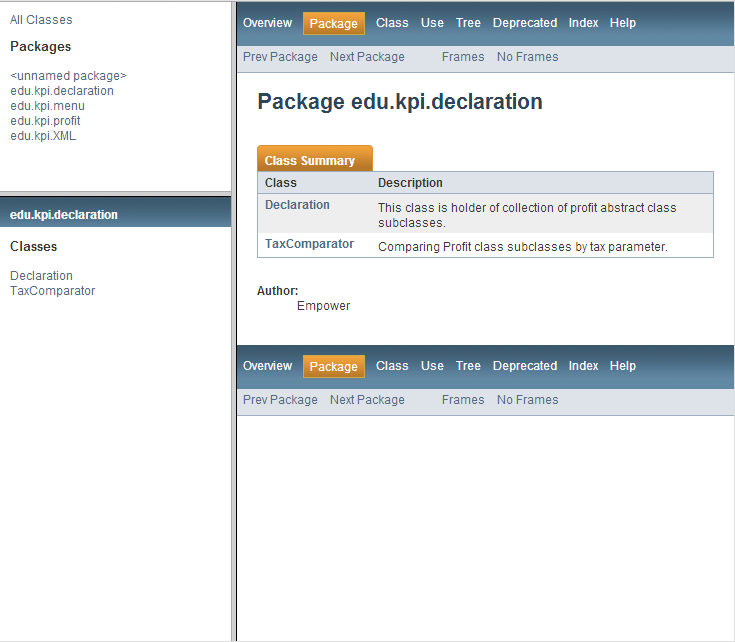This screenshot has height=642, width=735.
Task: Open the All Classes link
Action: tap(41, 20)
